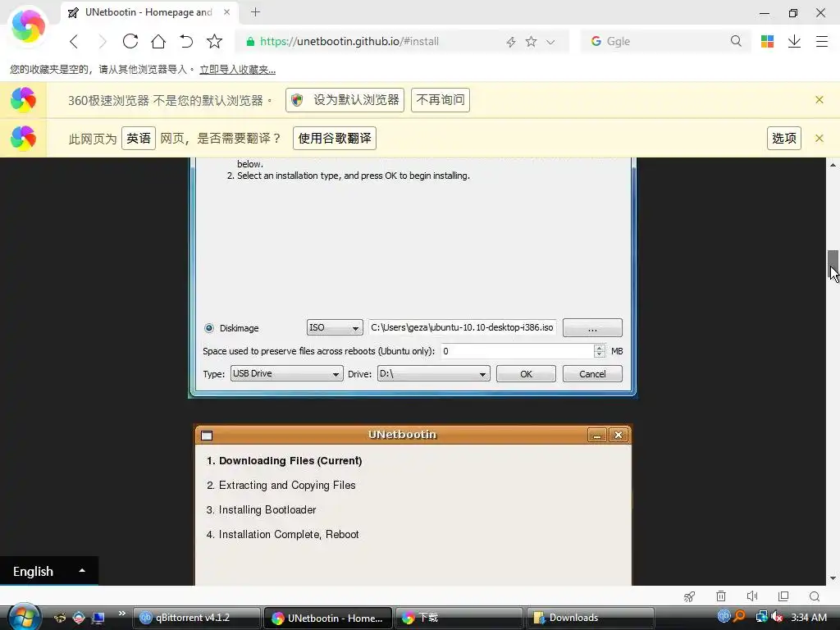Open a new tab with the plus button
The height and width of the screenshot is (630, 840).
click(x=256, y=11)
